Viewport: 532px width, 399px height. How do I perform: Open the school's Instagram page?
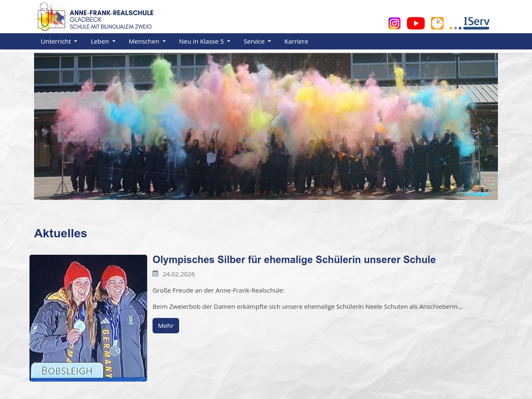click(x=394, y=23)
